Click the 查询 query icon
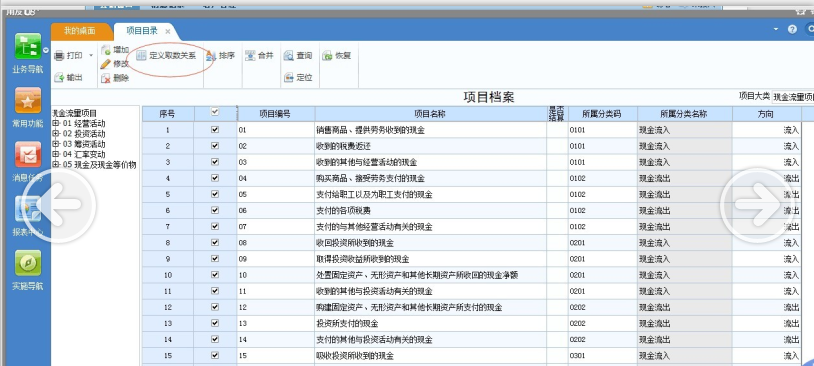The height and width of the screenshot is (366, 814). (x=289, y=56)
